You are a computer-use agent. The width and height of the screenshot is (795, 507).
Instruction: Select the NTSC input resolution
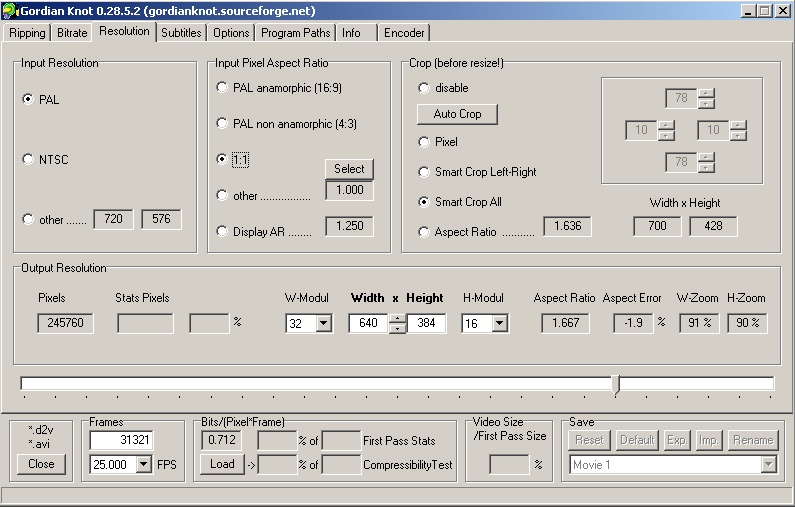click(x=28, y=159)
